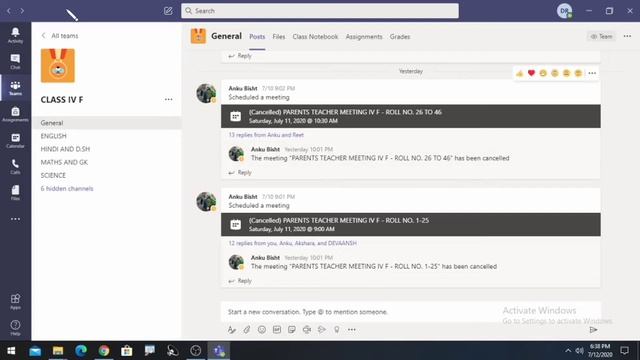This screenshot has width=640, height=360.
Task: Open the Apps store icon
Action: [15, 302]
